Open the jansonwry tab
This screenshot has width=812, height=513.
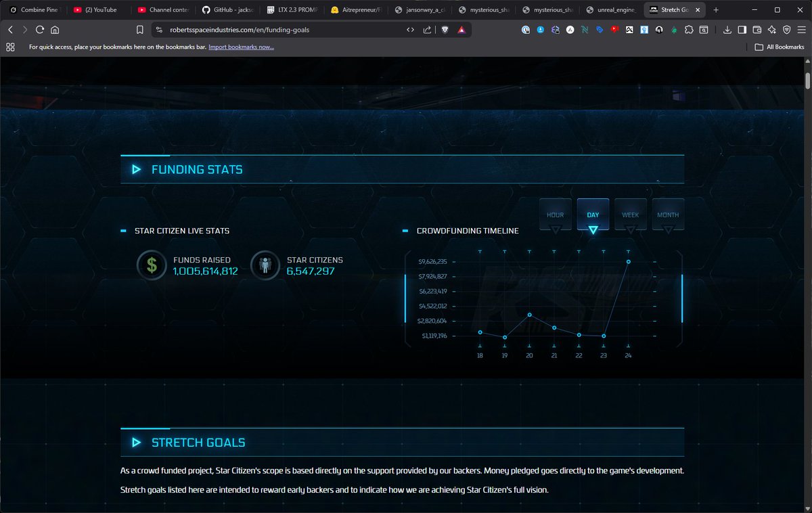pos(418,9)
